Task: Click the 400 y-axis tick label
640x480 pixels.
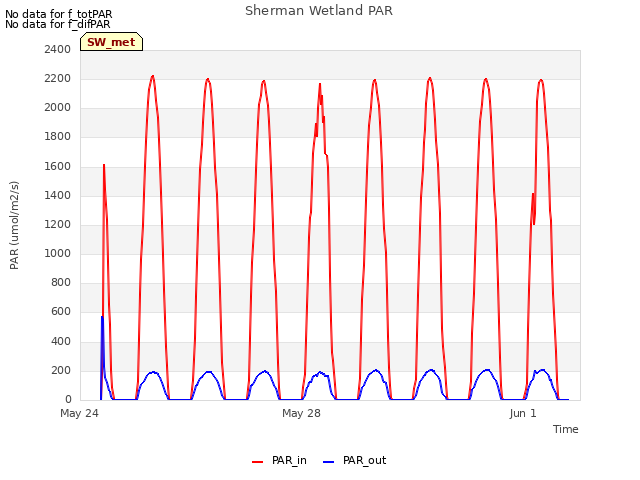Action: click(61, 341)
